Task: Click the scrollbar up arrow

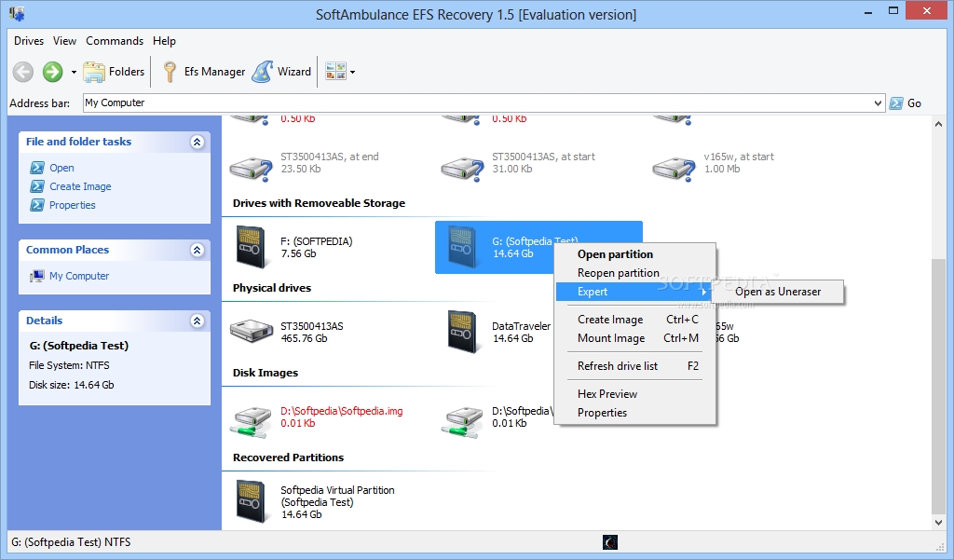Action: pyautogui.click(x=938, y=124)
